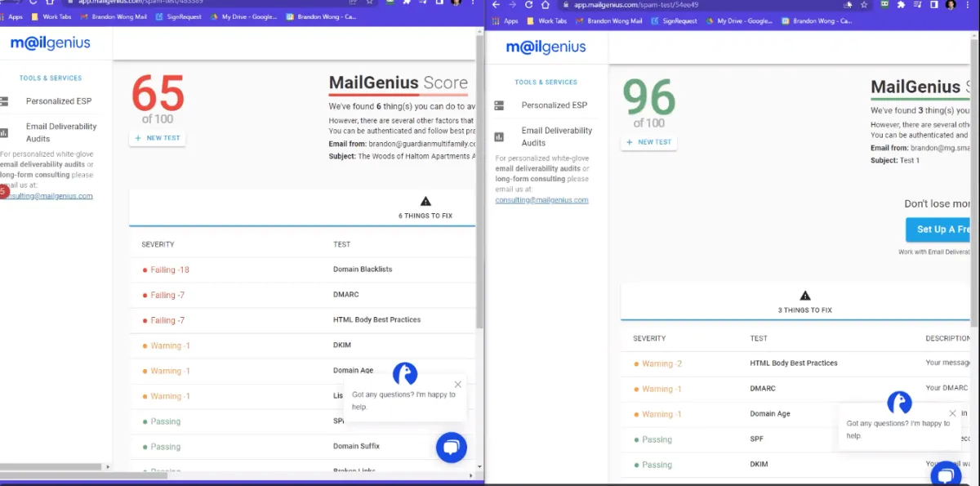Open Brandon Wong Mail bookmark in right window
This screenshot has width=980, height=486.
pyautogui.click(x=609, y=21)
